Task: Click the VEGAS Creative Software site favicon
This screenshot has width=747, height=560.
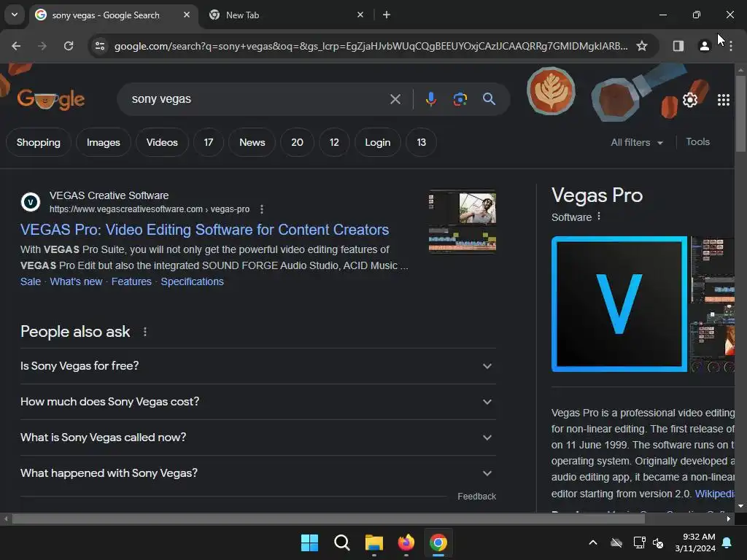Action: click(31, 202)
